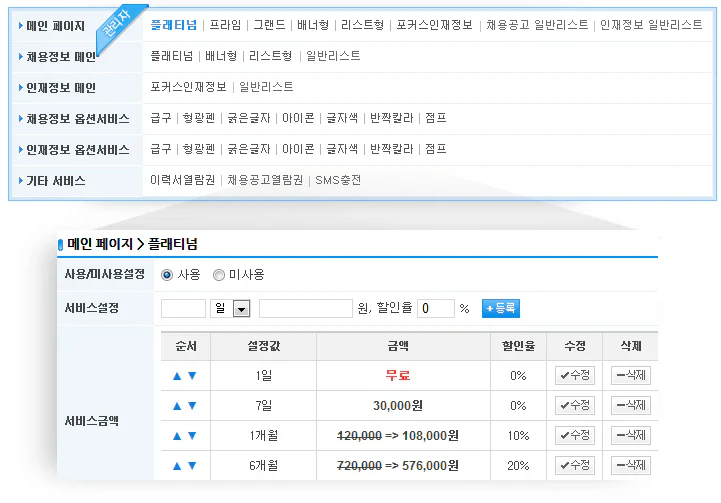Open 플래티넘 under 채용정보 메인
The height and width of the screenshot is (503, 721).
point(172,56)
